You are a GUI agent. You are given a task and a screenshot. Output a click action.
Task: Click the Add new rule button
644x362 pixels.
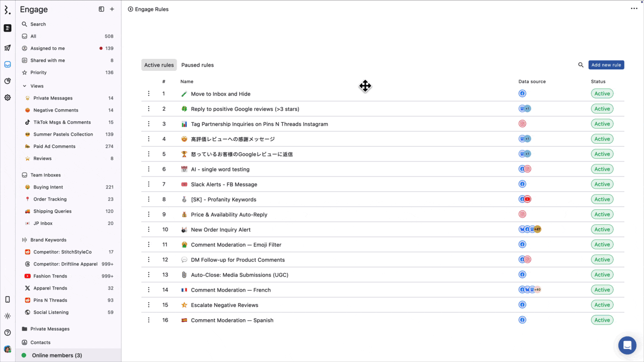[606, 65]
